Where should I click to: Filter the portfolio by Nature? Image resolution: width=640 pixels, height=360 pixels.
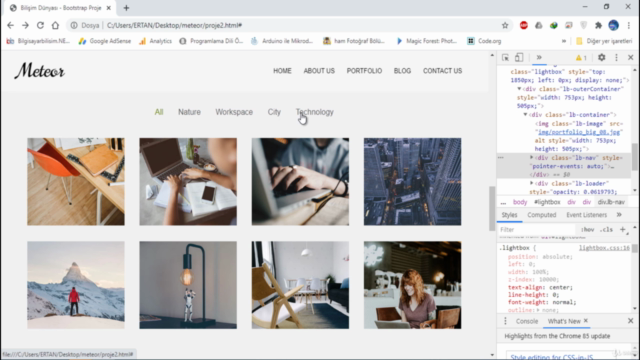[x=189, y=112]
